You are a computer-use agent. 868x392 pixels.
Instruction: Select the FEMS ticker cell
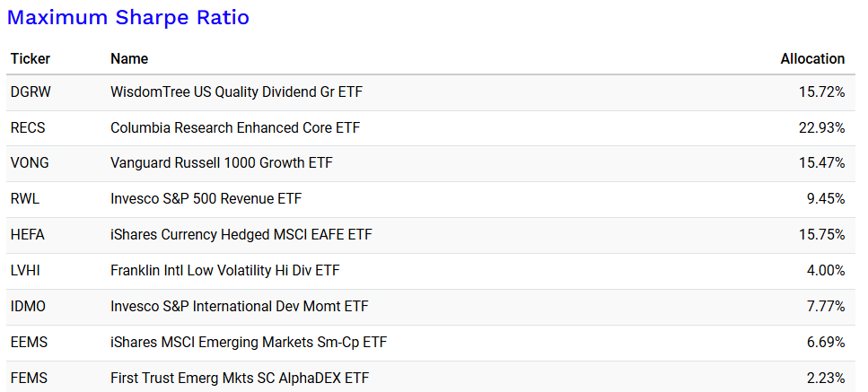pyautogui.click(x=29, y=378)
